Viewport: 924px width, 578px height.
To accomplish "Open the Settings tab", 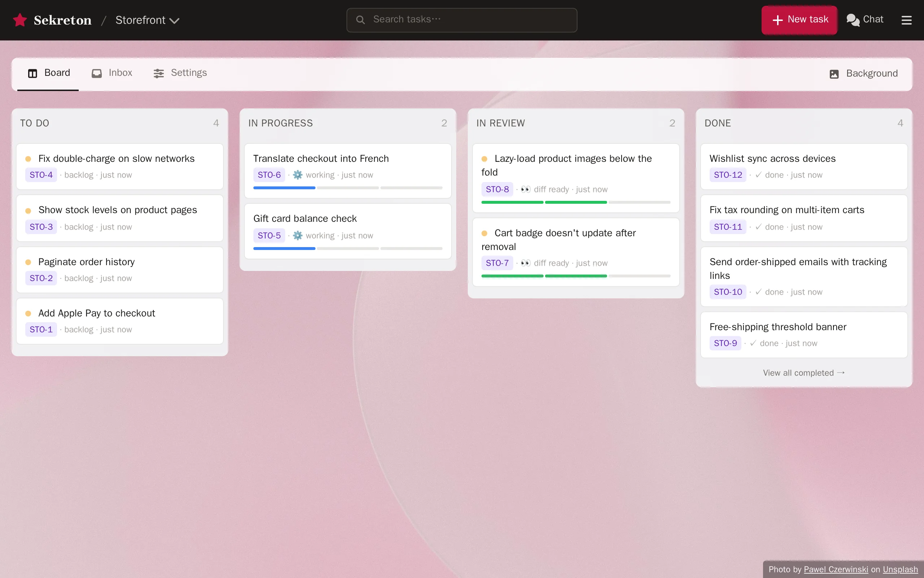I will click(x=180, y=73).
